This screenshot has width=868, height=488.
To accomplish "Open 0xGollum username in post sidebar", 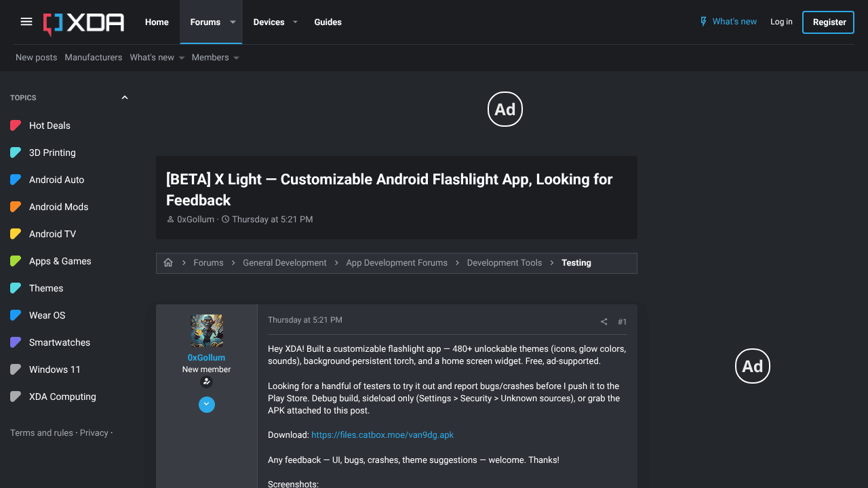I will pos(207,358).
